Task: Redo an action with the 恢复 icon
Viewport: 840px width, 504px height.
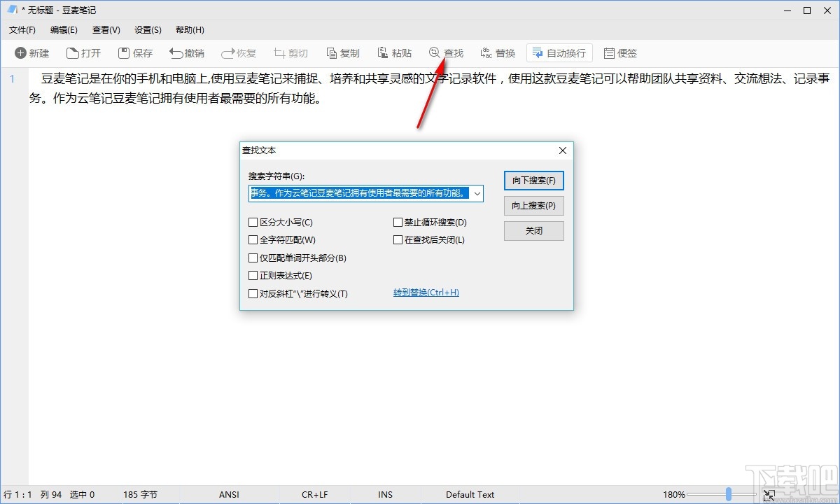Action: click(238, 52)
